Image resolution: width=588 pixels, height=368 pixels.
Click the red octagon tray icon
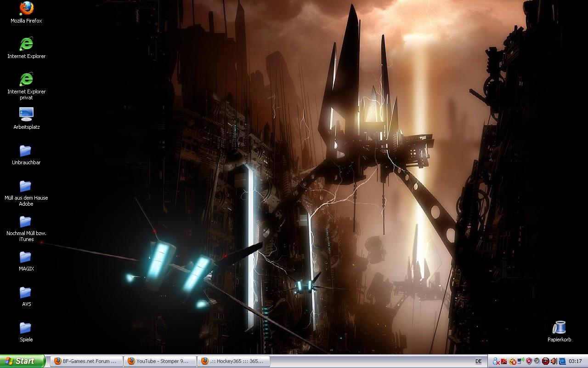coord(546,361)
